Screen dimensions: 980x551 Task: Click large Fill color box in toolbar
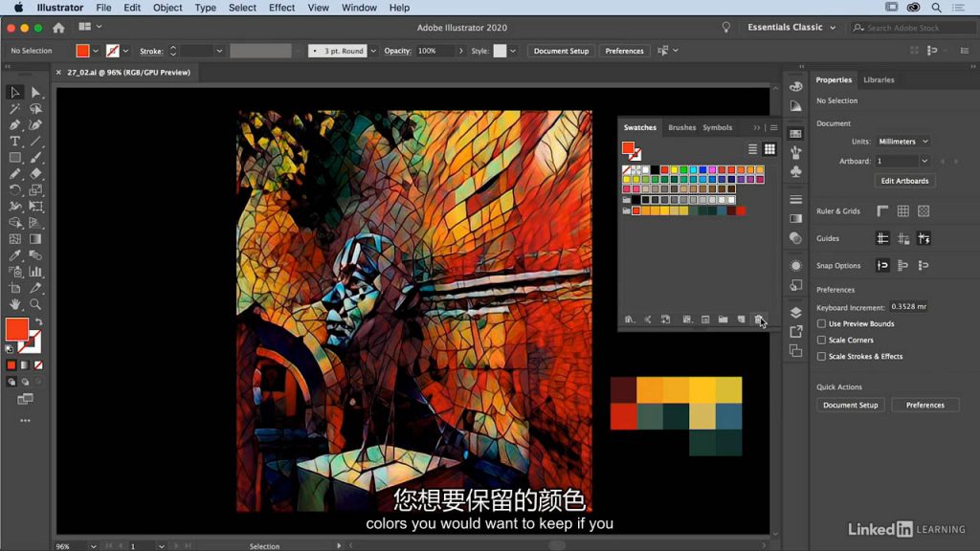coord(17,329)
